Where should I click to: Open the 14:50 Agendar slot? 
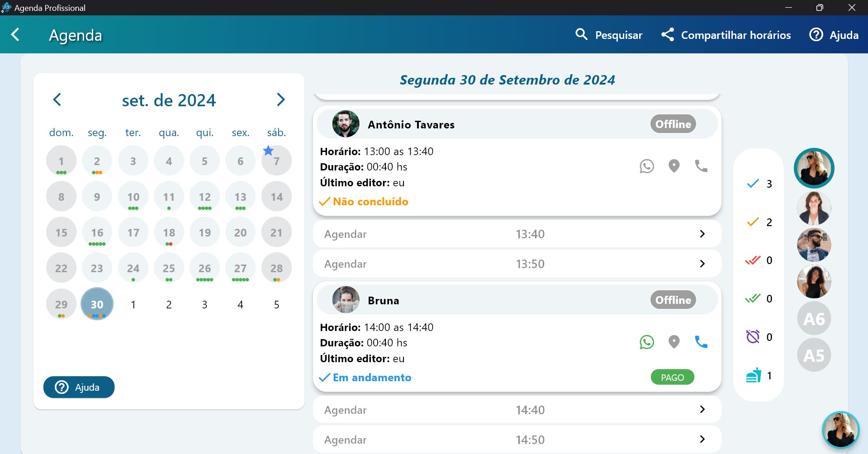[x=517, y=440]
